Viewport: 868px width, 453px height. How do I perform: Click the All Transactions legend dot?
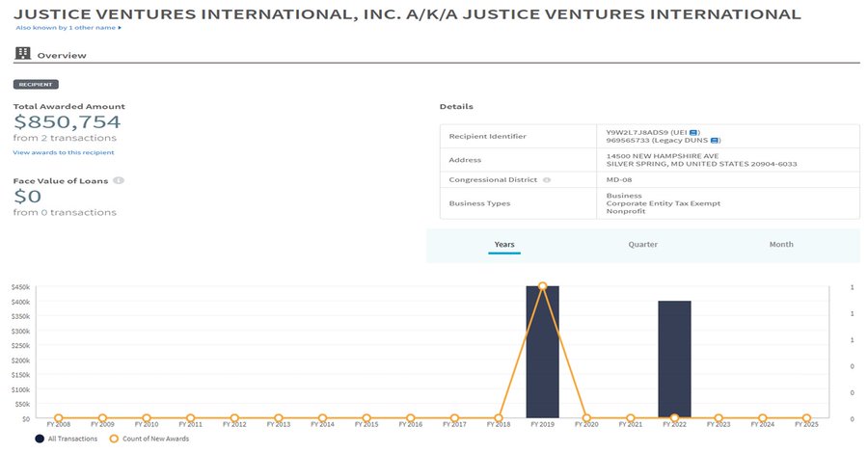39,439
